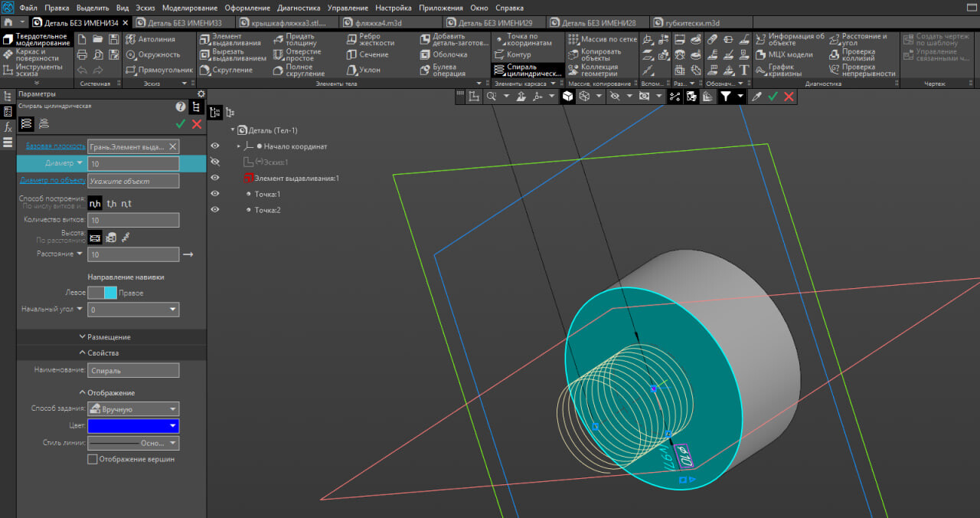Toggle the winding direction Левое/Правое switch
Viewport: 980px width, 518px height.
[102, 293]
